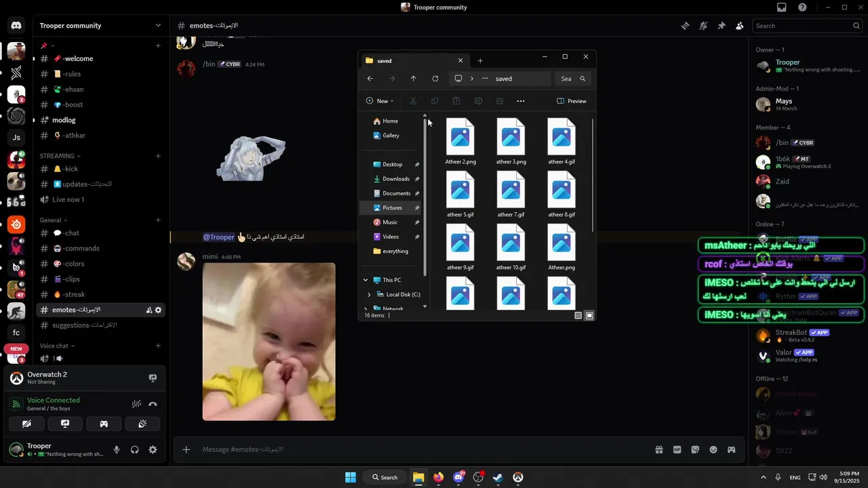Switch to details view in File Explorer

coord(578,315)
